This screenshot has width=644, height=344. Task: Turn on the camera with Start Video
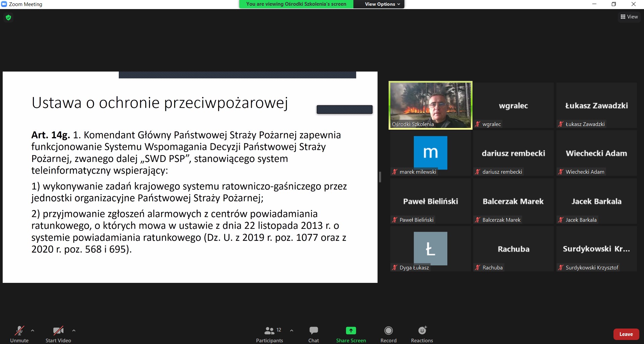coord(58,334)
